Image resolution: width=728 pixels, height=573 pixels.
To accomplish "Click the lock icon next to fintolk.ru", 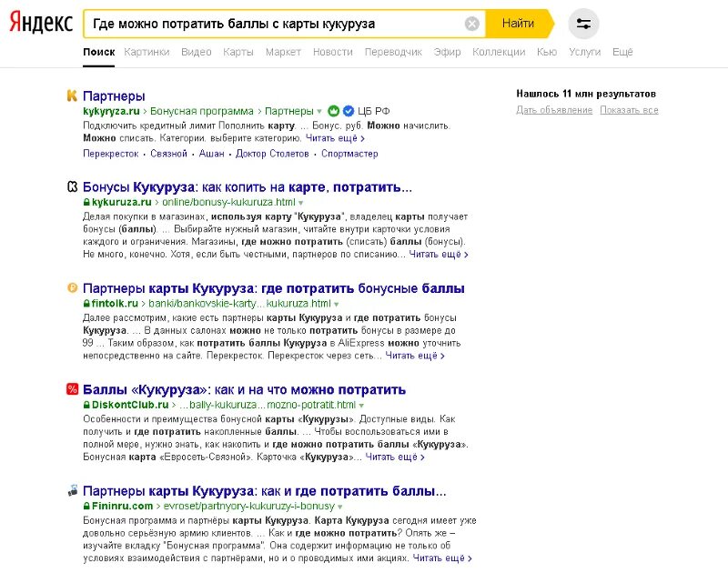I will (86, 304).
